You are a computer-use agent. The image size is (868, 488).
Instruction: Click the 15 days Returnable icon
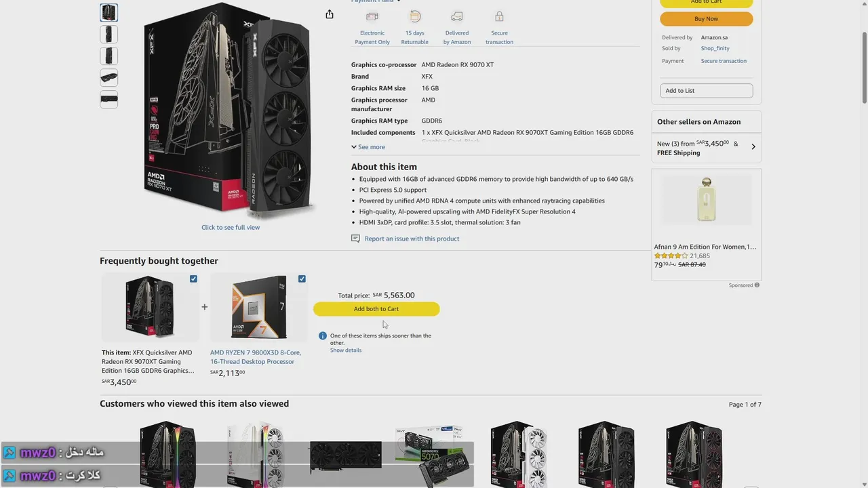(x=414, y=16)
